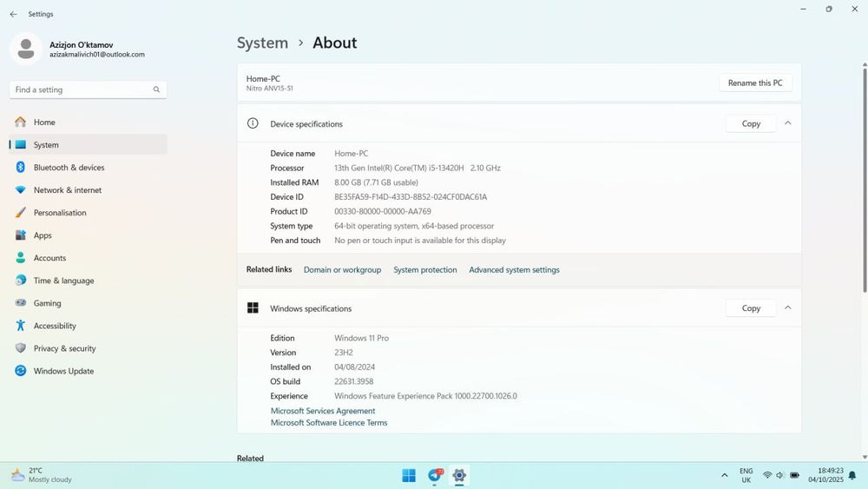
Task: Click the Bluetooth icon in sidebar
Action: (21, 168)
